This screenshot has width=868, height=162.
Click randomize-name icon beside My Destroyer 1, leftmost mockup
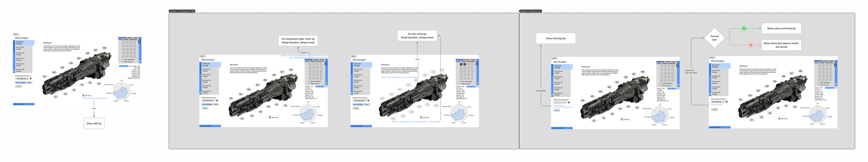31,79
